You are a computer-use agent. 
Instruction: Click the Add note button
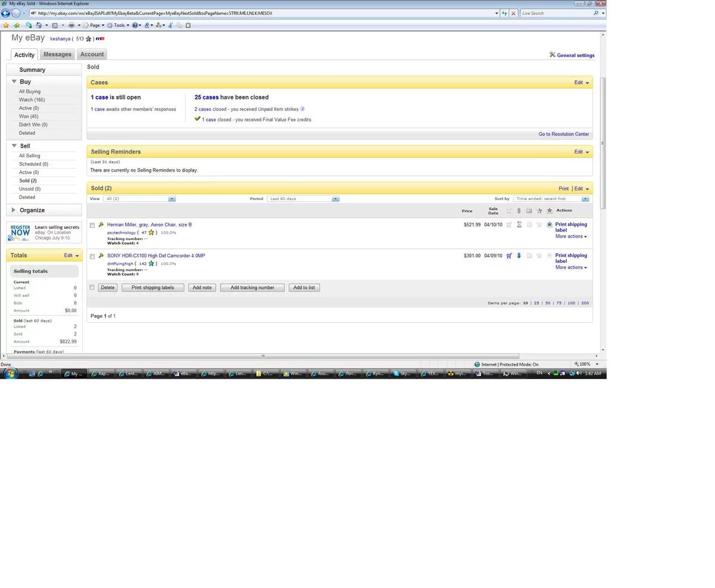202,288
